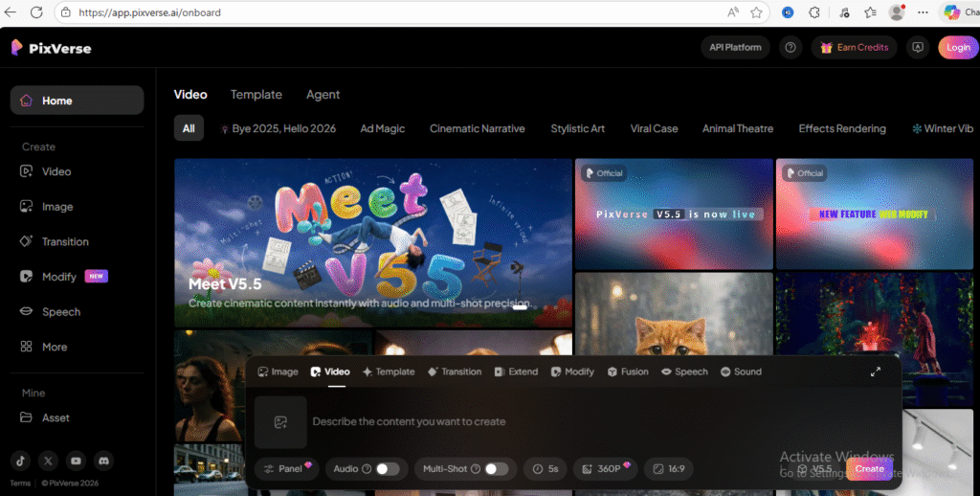Image resolution: width=980 pixels, height=496 pixels.
Task: Filter by Cinematic Narrative category
Action: click(478, 128)
